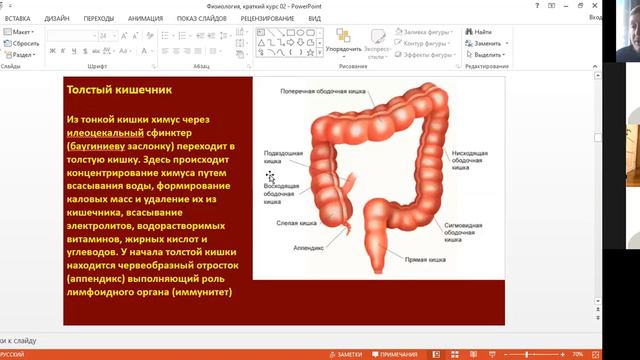Click into the font name box
This screenshot has height=360, width=640.
pyautogui.click(x=72, y=36)
